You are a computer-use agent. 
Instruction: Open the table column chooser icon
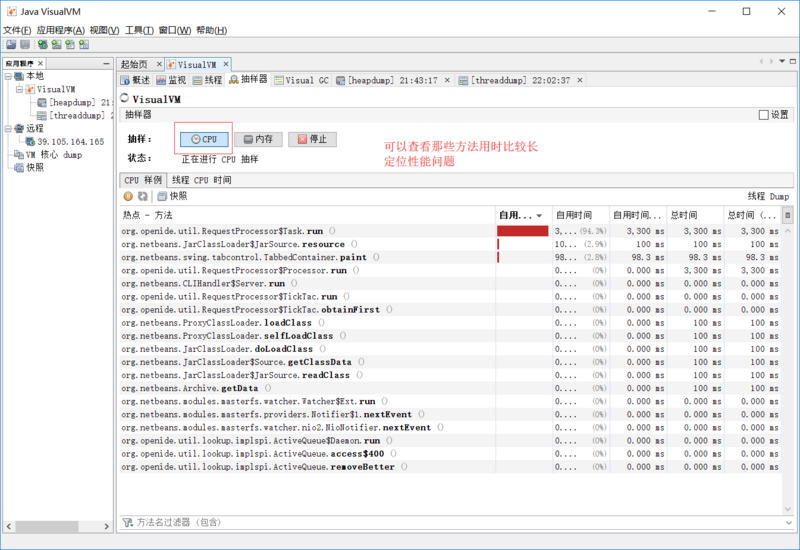[x=787, y=215]
